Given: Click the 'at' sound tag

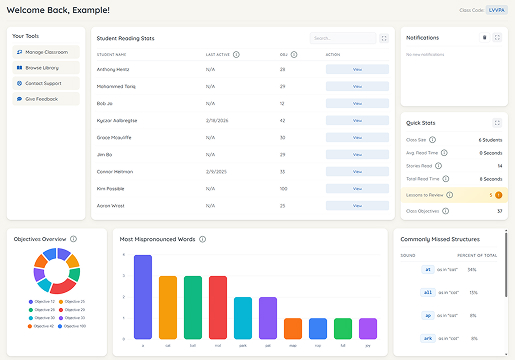Looking at the screenshot, I should (x=428, y=269).
